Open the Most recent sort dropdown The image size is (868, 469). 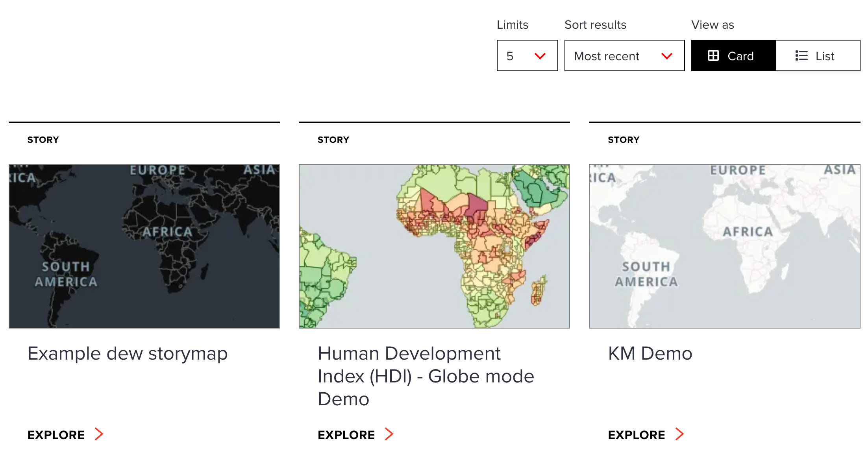(x=624, y=55)
